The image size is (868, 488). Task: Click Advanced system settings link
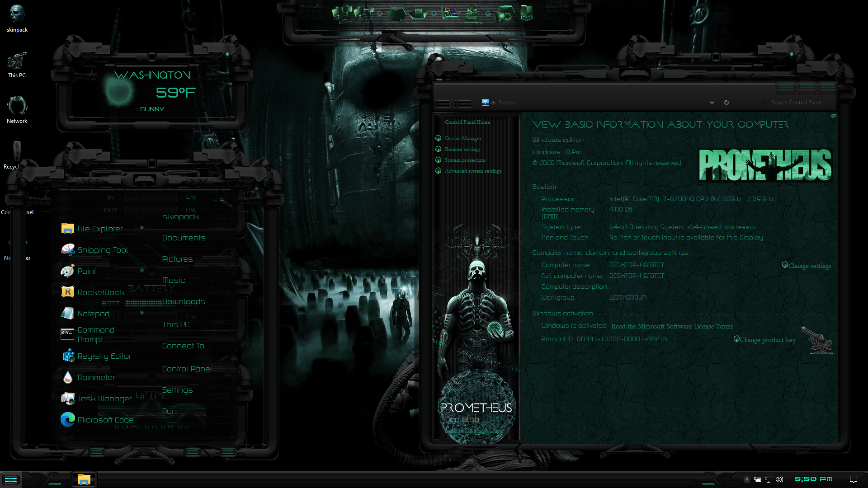(x=472, y=171)
